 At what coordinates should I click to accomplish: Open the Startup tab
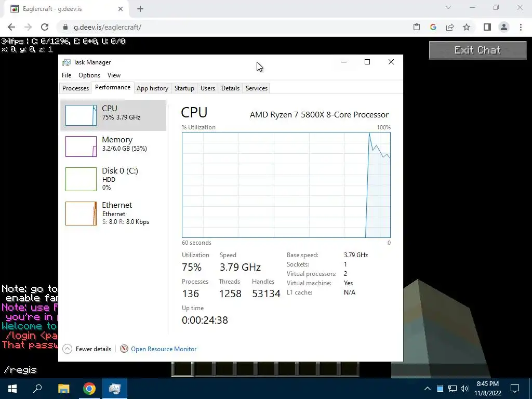184,88
